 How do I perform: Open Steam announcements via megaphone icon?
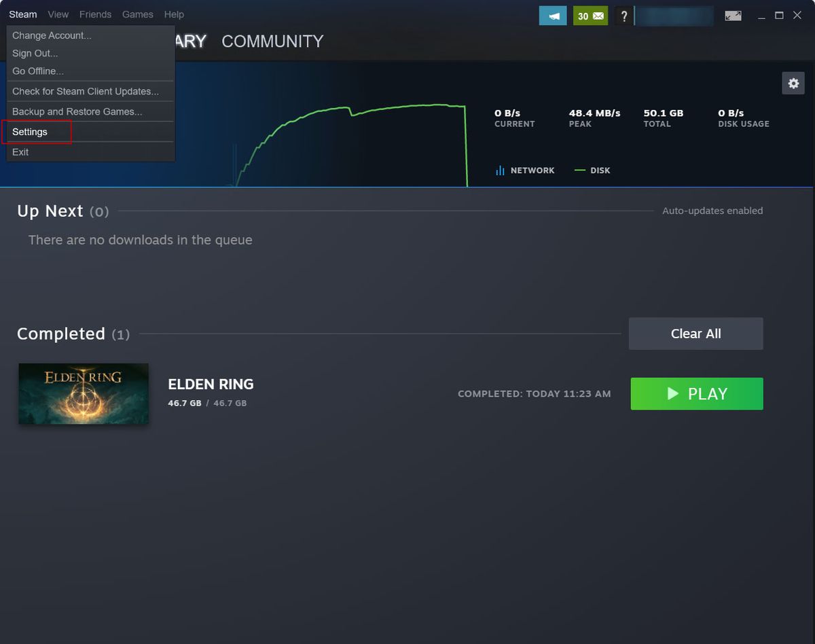click(x=552, y=15)
